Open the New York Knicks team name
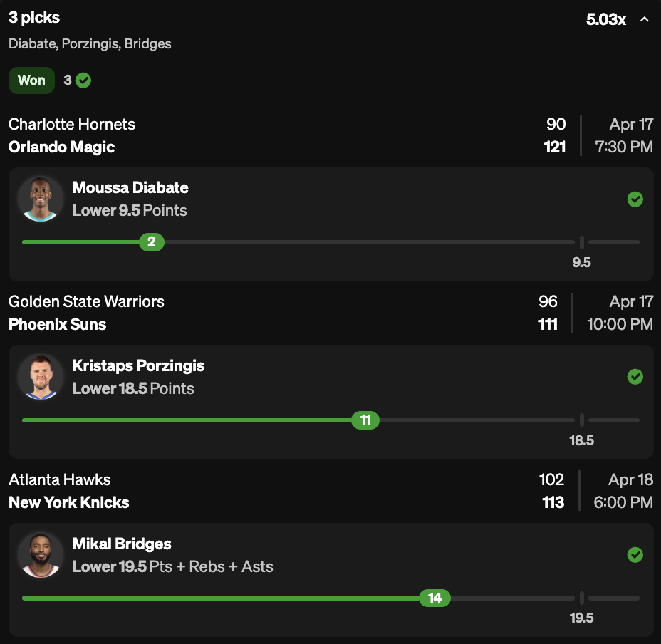This screenshot has width=661, height=644. click(x=69, y=502)
